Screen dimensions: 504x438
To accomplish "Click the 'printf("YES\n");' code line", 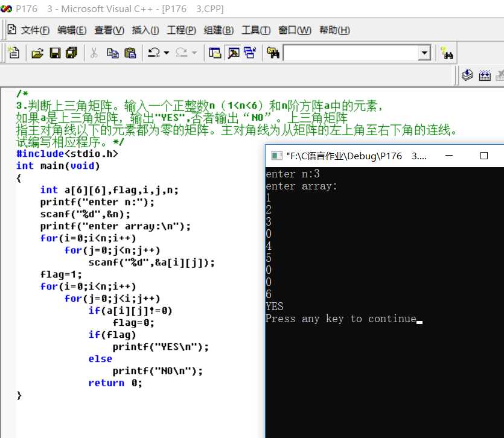I will (x=161, y=347).
